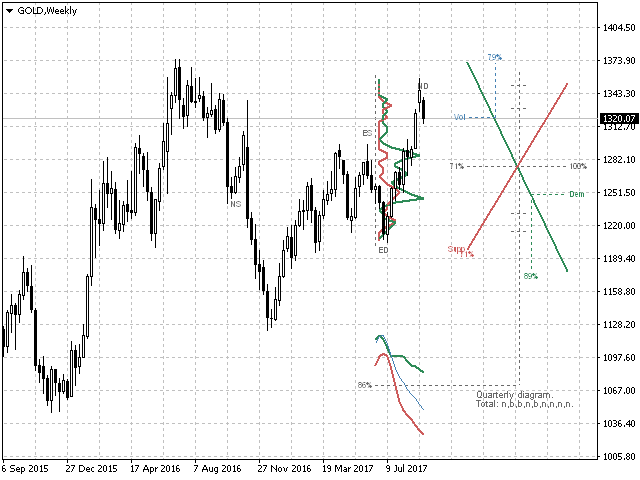Select the ED marker label
The image size is (640, 480).
pos(383,250)
